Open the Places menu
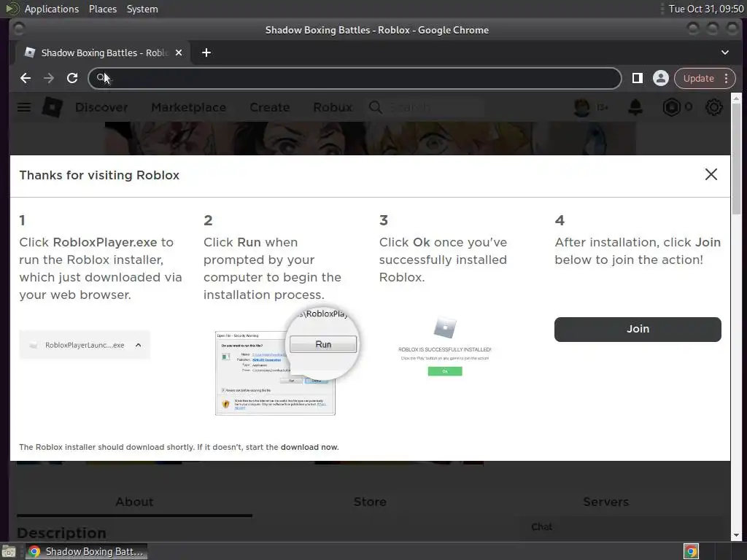This screenshot has width=747, height=560. click(102, 9)
